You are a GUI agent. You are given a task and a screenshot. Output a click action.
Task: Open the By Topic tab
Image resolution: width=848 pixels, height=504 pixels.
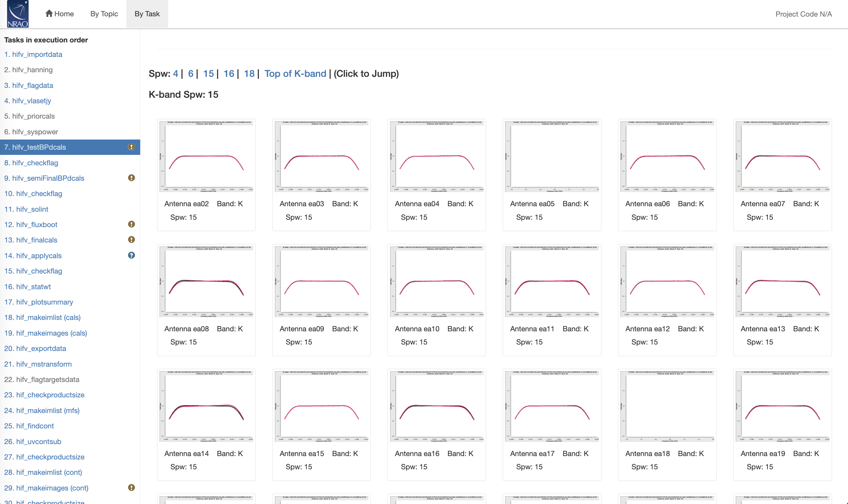[104, 14]
